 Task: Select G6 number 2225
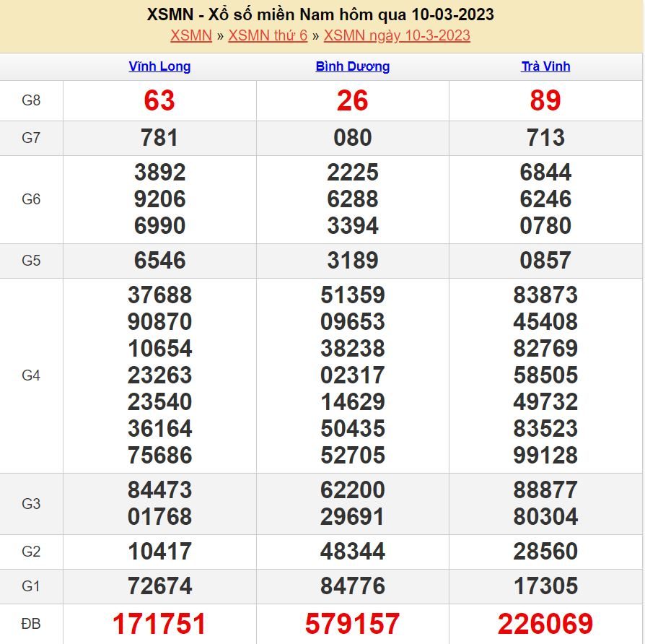[x=353, y=172]
